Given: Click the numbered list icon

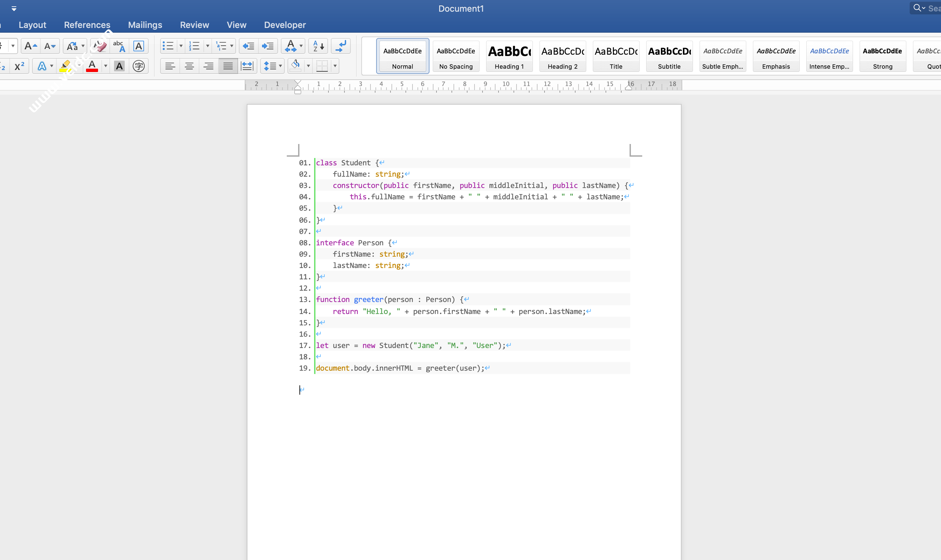Looking at the screenshot, I should click(194, 46).
